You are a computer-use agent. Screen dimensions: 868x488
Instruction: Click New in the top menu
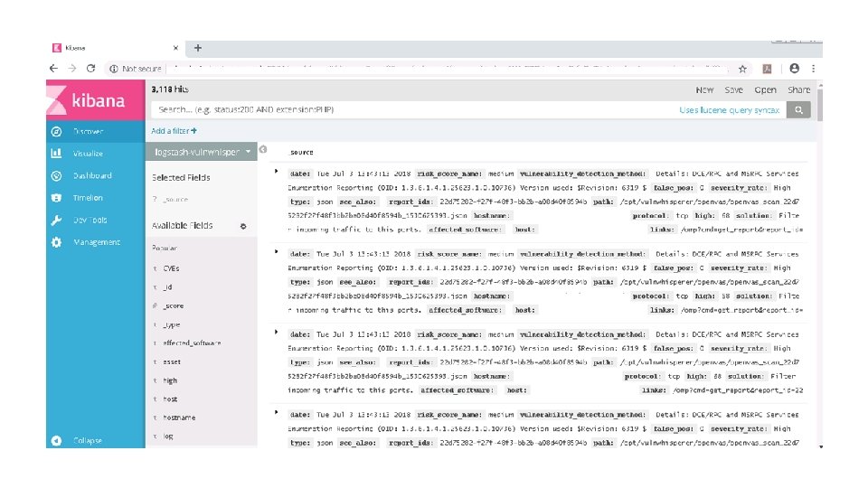pos(704,89)
